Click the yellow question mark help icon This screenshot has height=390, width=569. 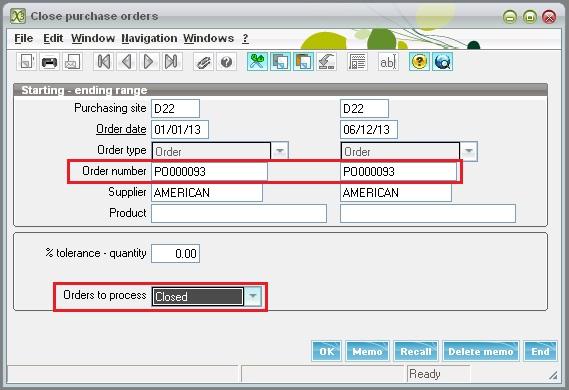tap(419, 62)
